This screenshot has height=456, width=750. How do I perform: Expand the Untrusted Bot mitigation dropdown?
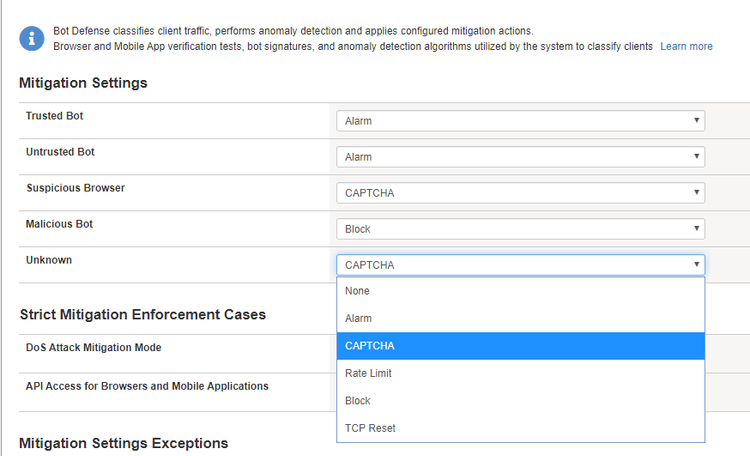(x=520, y=157)
